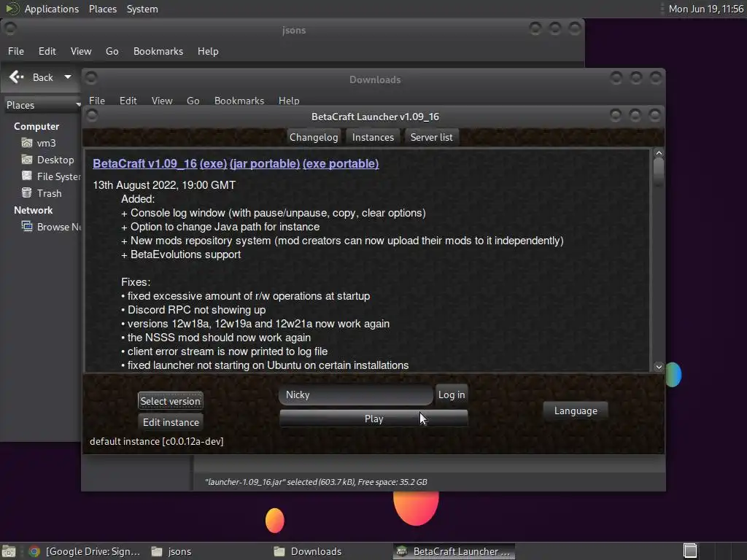Expand the Back history dropdown arrow
The width and height of the screenshot is (747, 560).
coord(68,77)
